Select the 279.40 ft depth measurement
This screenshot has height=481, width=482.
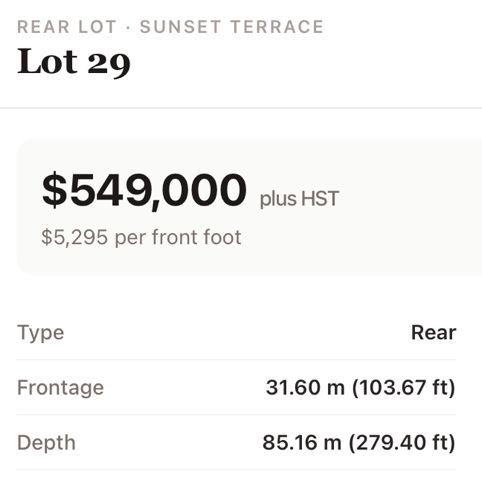click(x=402, y=443)
